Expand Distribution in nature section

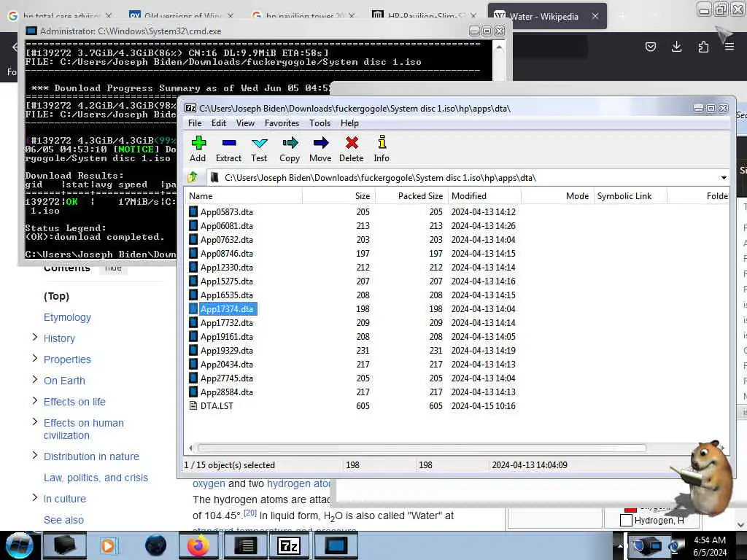click(34, 455)
